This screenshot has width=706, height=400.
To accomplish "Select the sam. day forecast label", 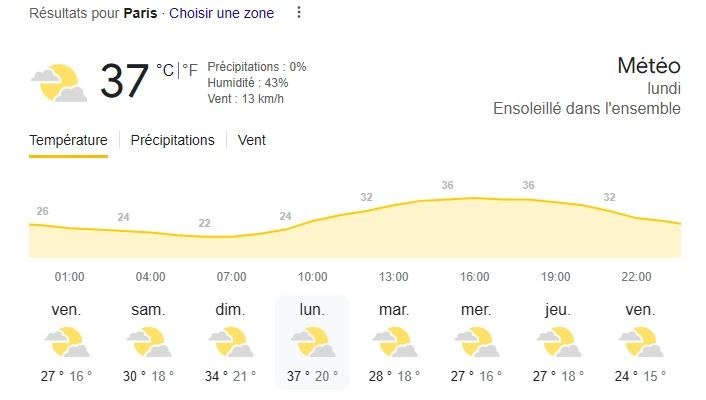I will (148, 310).
